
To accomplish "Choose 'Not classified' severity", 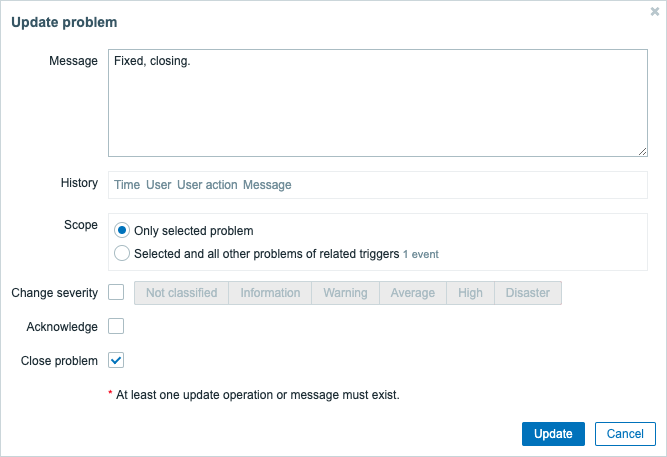I will pos(181,293).
